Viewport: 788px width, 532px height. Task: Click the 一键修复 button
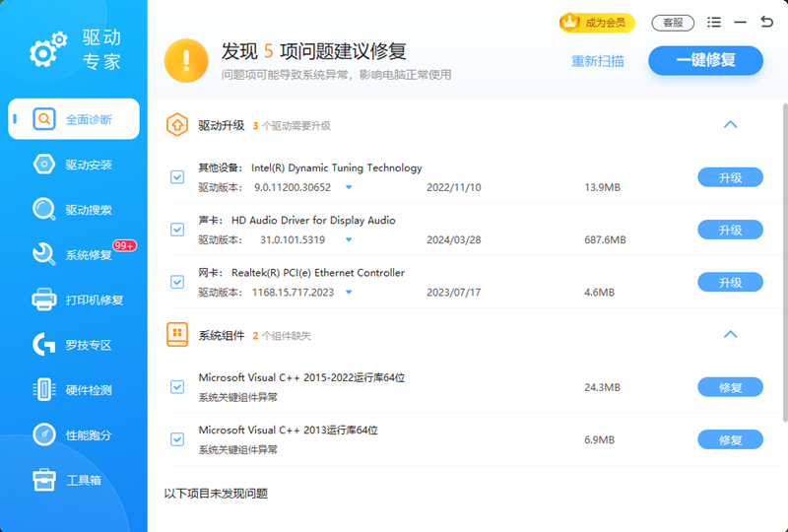pos(705,60)
